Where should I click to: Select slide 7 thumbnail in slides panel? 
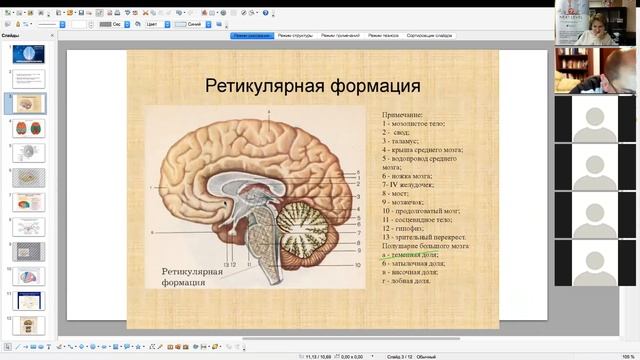coord(28,202)
